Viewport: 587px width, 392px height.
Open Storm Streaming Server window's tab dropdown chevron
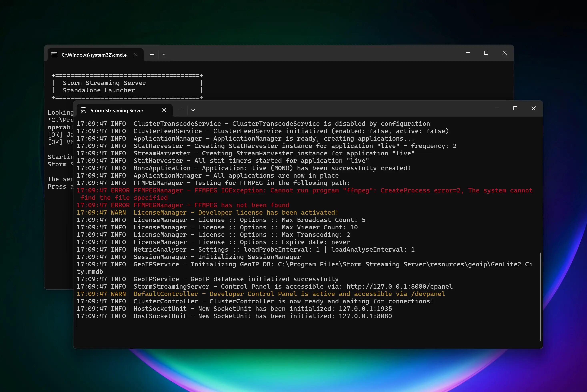tap(193, 110)
